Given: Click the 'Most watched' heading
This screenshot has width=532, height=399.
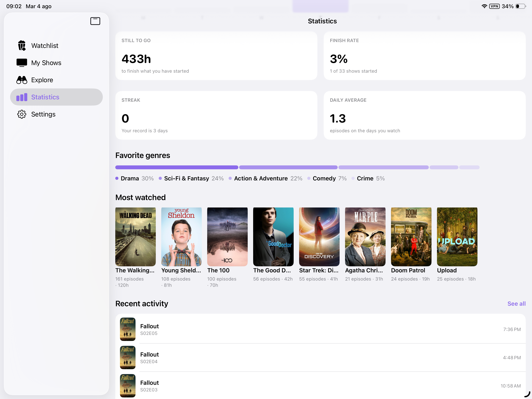Looking at the screenshot, I should 140,197.
